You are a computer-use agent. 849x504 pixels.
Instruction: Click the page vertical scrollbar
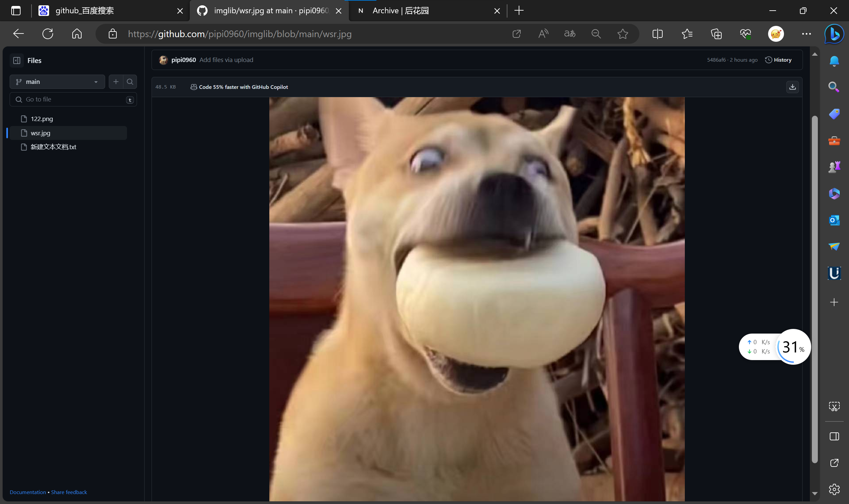[x=815, y=289]
